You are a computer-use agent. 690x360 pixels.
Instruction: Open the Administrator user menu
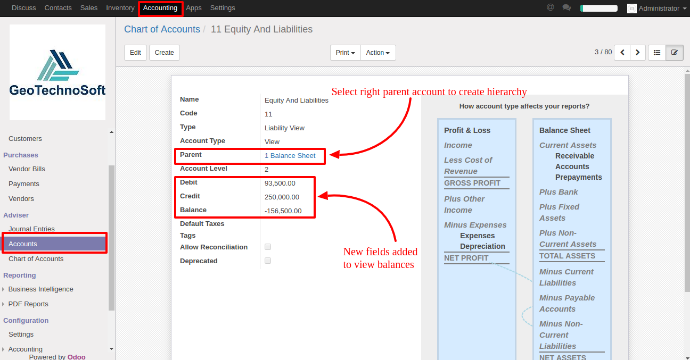pyautogui.click(x=662, y=8)
